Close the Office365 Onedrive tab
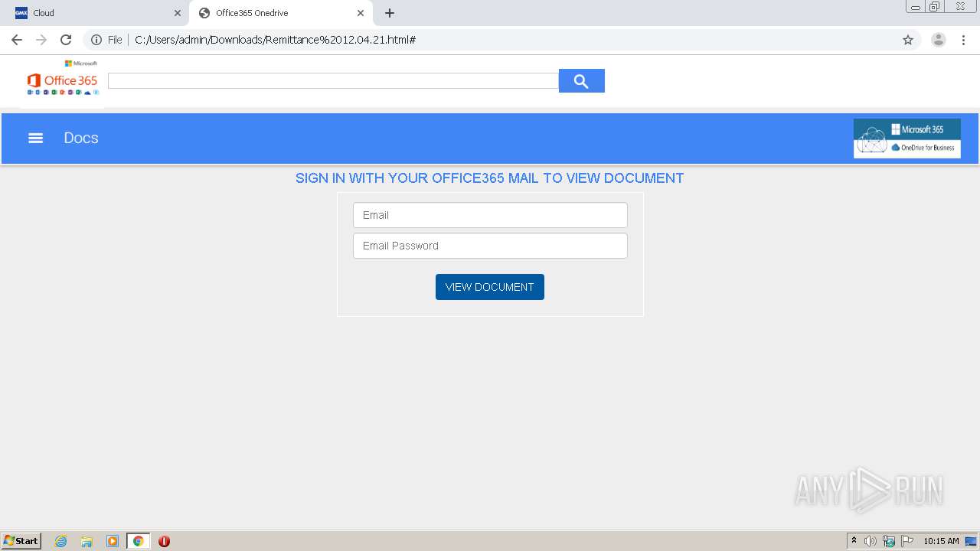 (361, 13)
